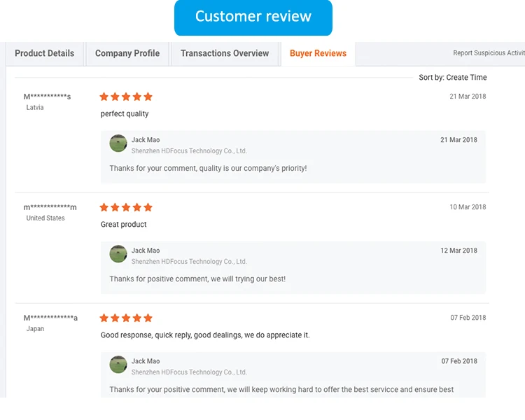The width and height of the screenshot is (525, 420).
Task: Click the 'Great product' review text
Action: (124, 225)
